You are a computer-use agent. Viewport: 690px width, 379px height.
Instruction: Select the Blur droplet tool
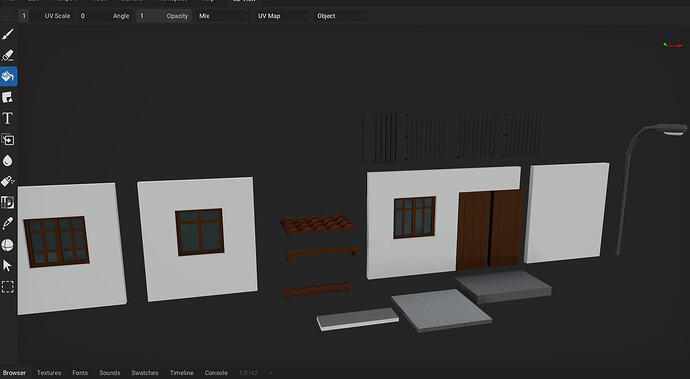click(8, 161)
